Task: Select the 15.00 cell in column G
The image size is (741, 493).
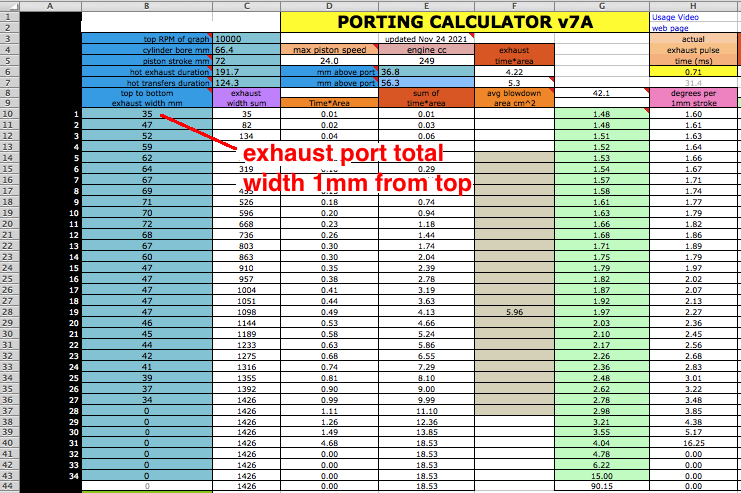Action: pyautogui.click(x=602, y=476)
